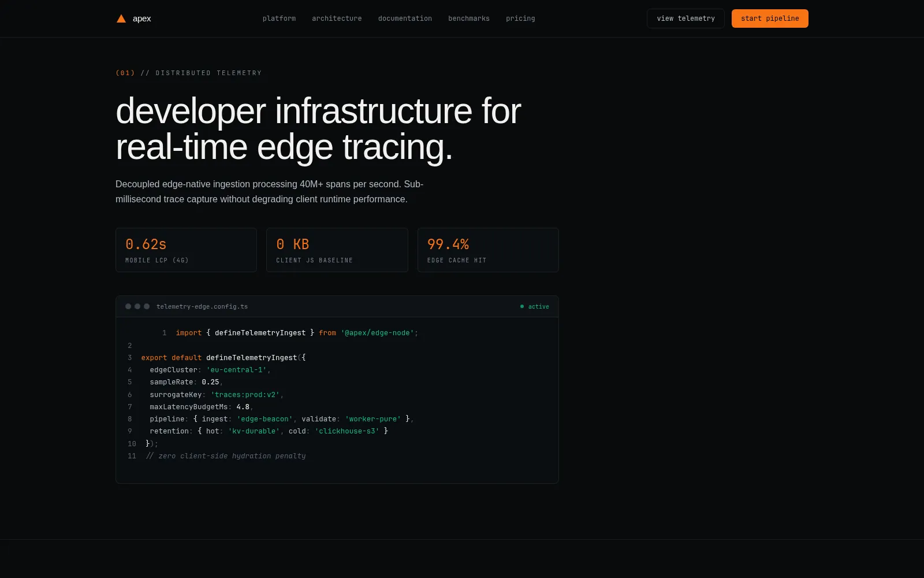Go to the architecture page
924x578 pixels.
tap(337, 18)
